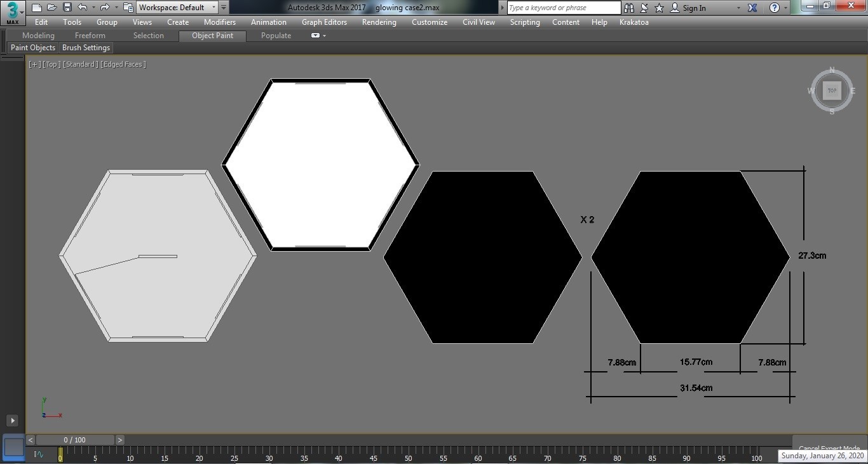Select the Object Paint ribbon tab
The image size is (868, 464).
click(x=212, y=36)
